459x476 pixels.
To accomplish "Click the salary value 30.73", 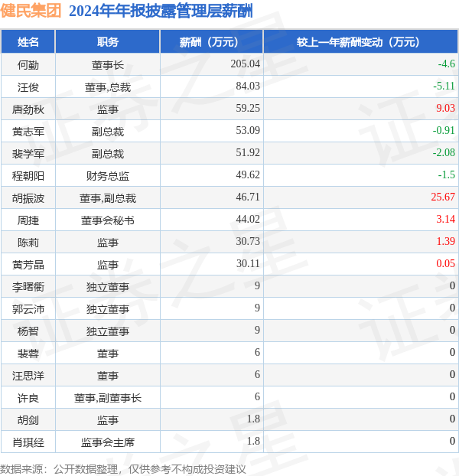I will (x=248, y=241).
